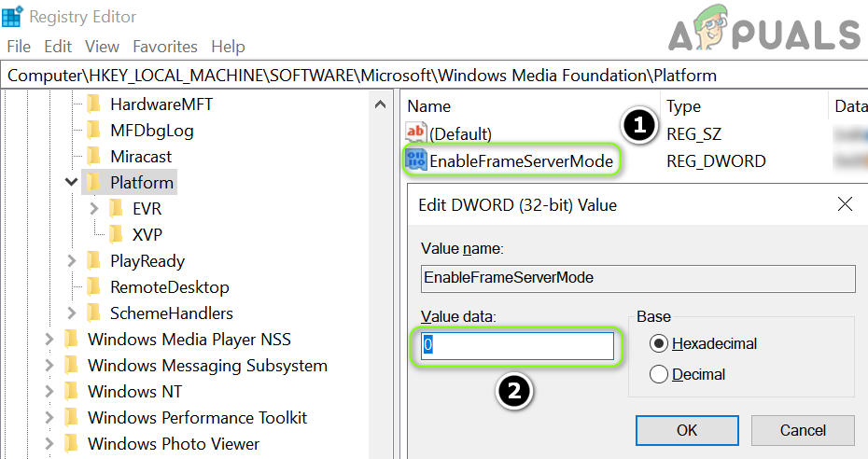
Task: Open the View menu
Action: click(102, 47)
